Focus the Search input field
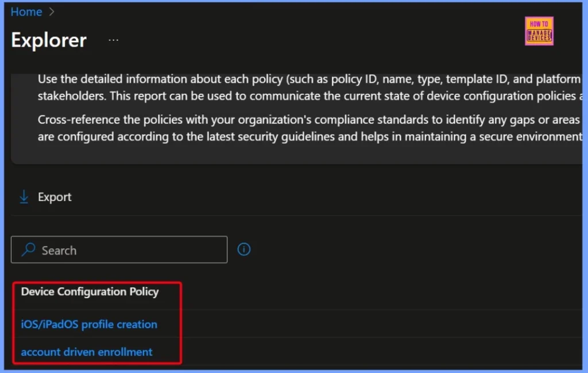Viewport: 588px width, 373px height. (119, 249)
